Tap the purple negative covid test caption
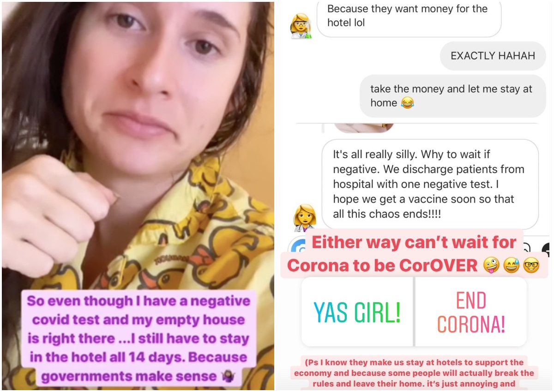The width and height of the screenshot is (554, 392). [138, 339]
